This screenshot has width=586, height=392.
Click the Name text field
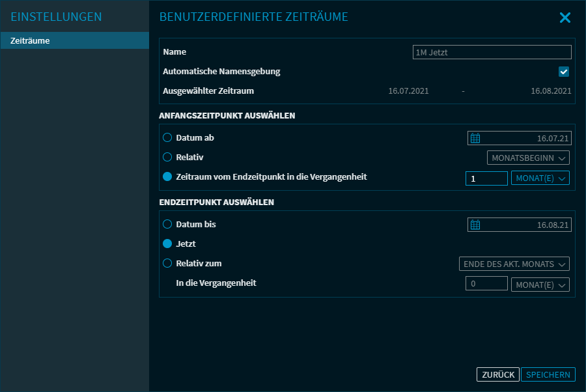tap(492, 52)
